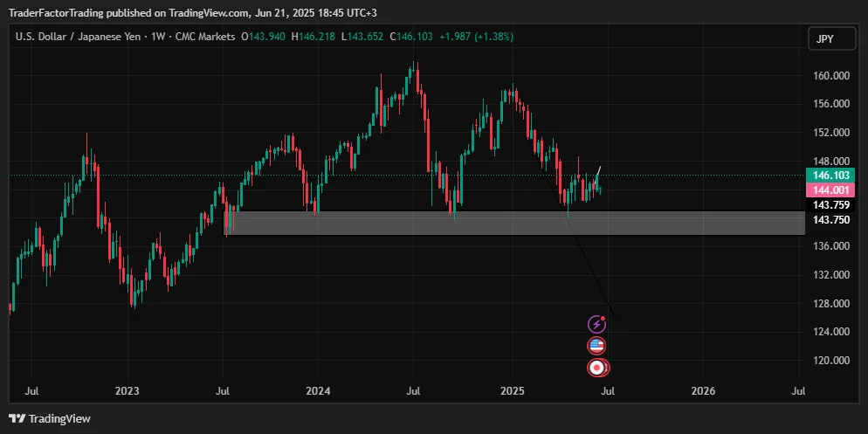Click the Japan flag economic event icon

(596, 368)
